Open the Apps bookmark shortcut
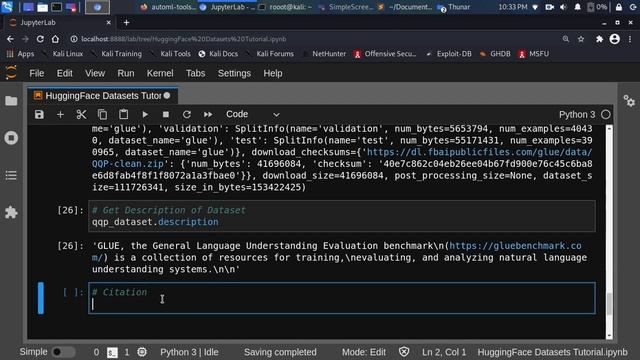The height and width of the screenshot is (360, 640). (x=20, y=54)
